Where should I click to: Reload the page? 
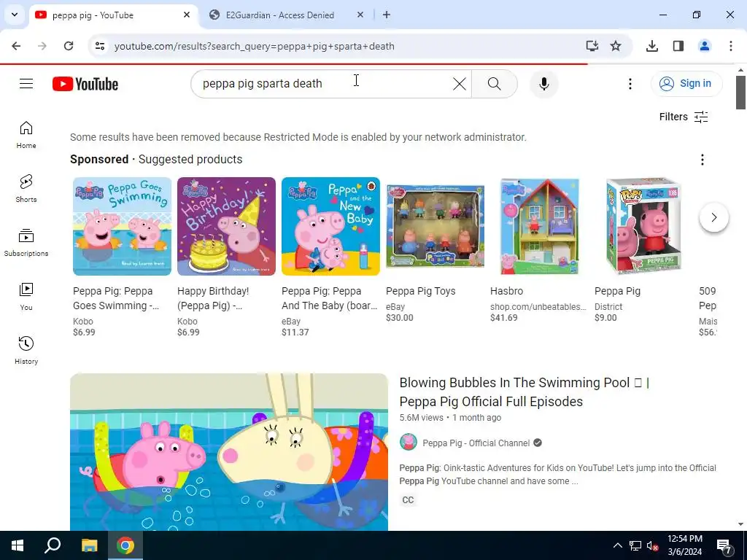click(x=69, y=46)
